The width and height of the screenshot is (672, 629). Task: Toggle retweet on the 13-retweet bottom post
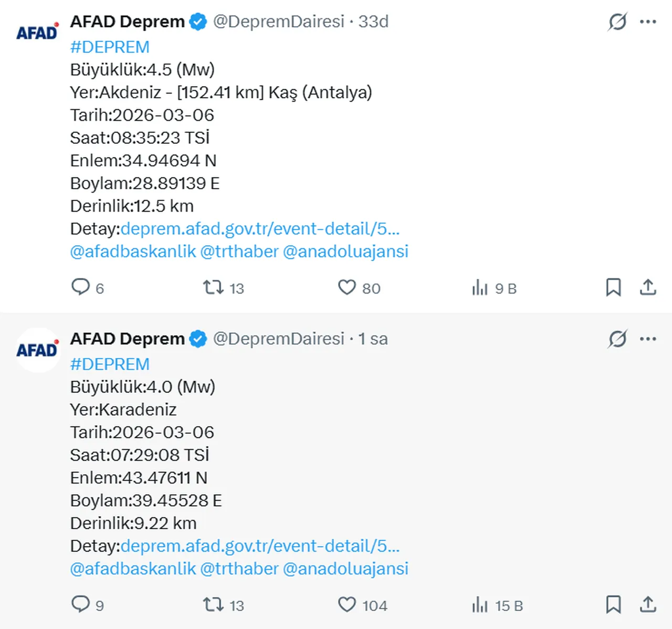[x=212, y=605]
